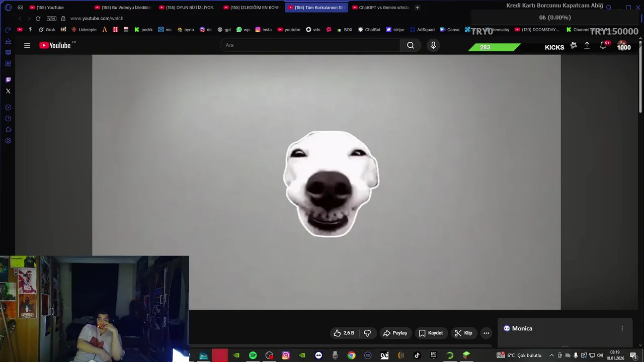Open Instagram app from taskbar
644x362 pixels.
tap(286, 355)
